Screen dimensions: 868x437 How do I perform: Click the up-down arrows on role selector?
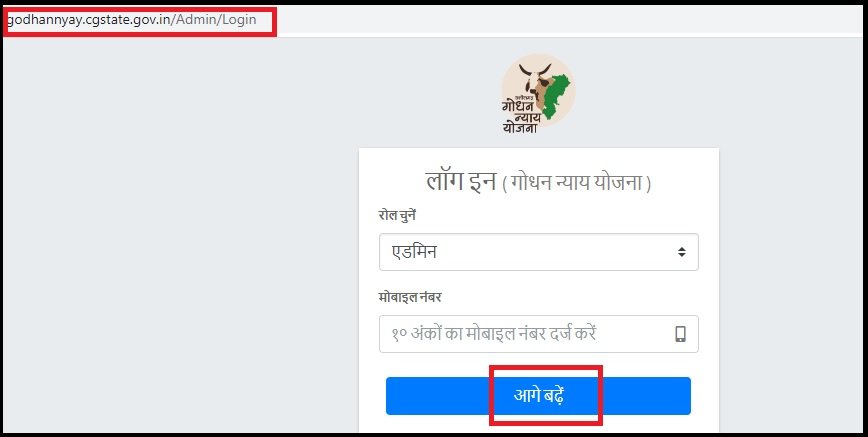click(681, 252)
